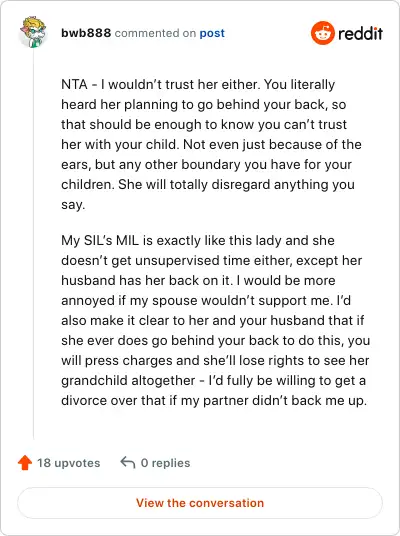The height and width of the screenshot is (536, 400).
Task: Click the "commented on" text
Action: click(x=155, y=33)
